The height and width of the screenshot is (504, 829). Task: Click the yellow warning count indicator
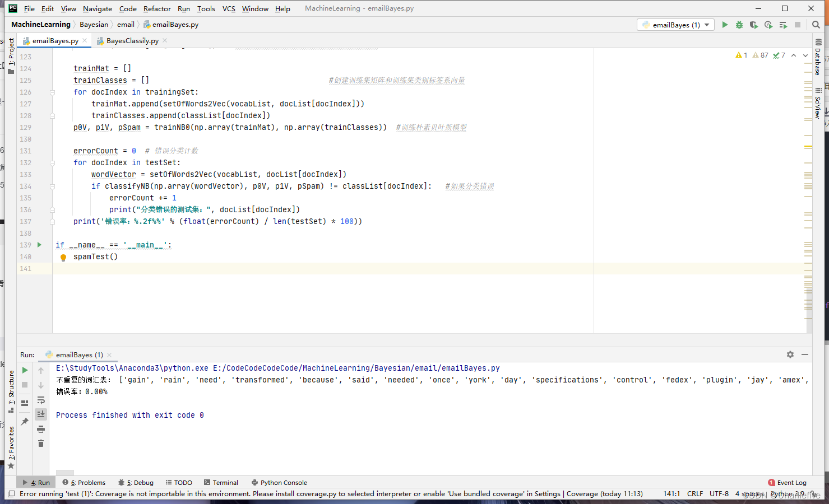742,55
